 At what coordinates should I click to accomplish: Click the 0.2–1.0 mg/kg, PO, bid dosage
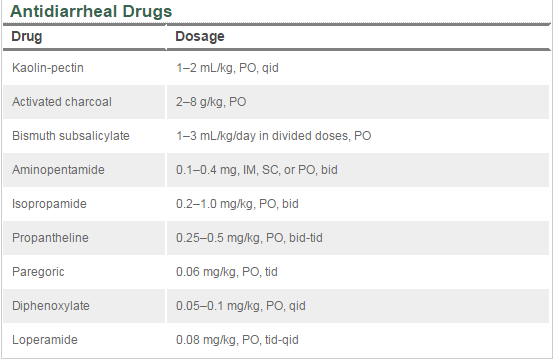237,204
